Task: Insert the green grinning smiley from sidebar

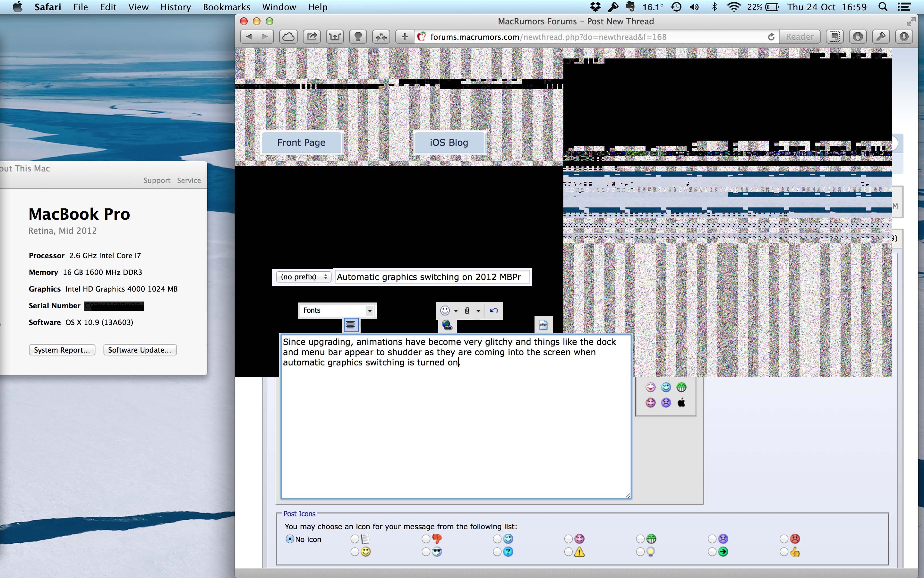Action: click(x=681, y=387)
